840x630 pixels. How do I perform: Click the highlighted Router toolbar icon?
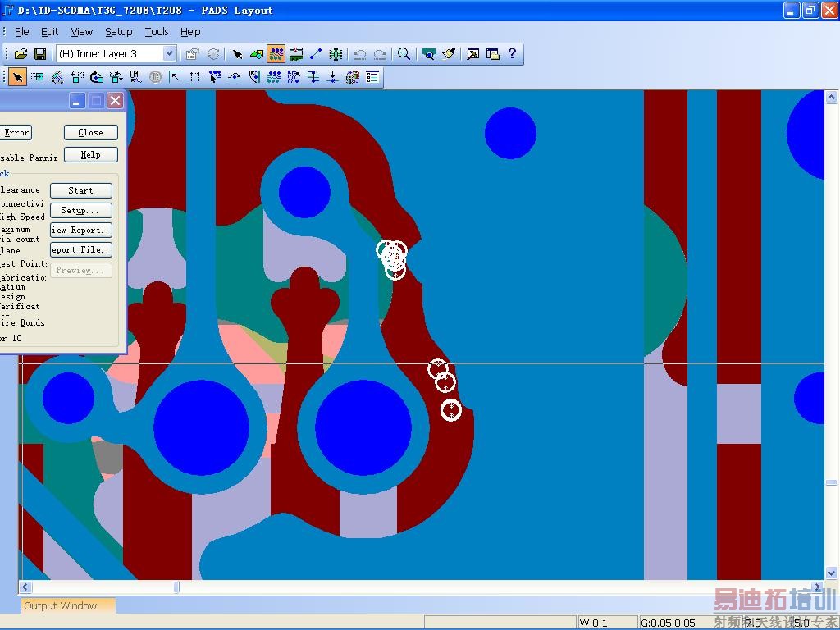tap(276, 54)
